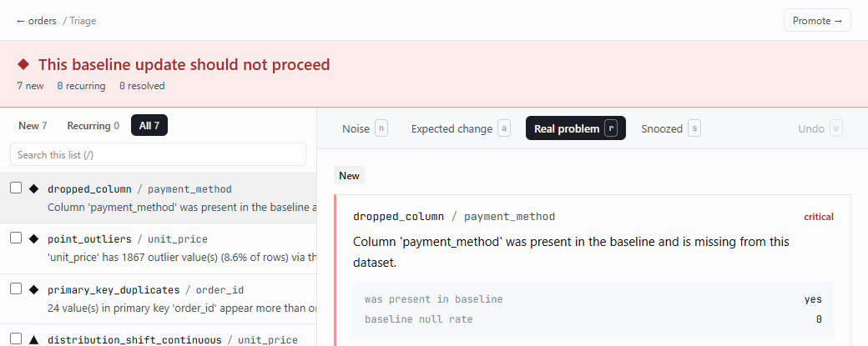Check the point_outliers unit_price checkbox
This screenshot has height=346, width=868.
pos(16,238)
